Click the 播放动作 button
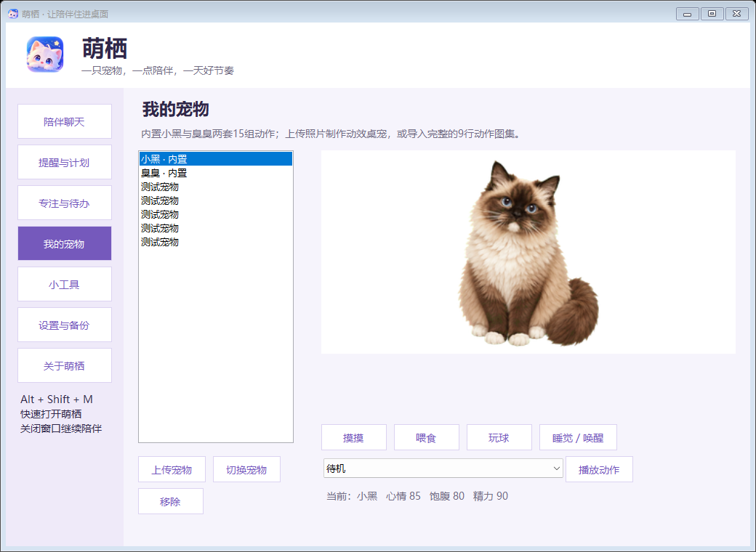The height and width of the screenshot is (552, 756). 599,470
